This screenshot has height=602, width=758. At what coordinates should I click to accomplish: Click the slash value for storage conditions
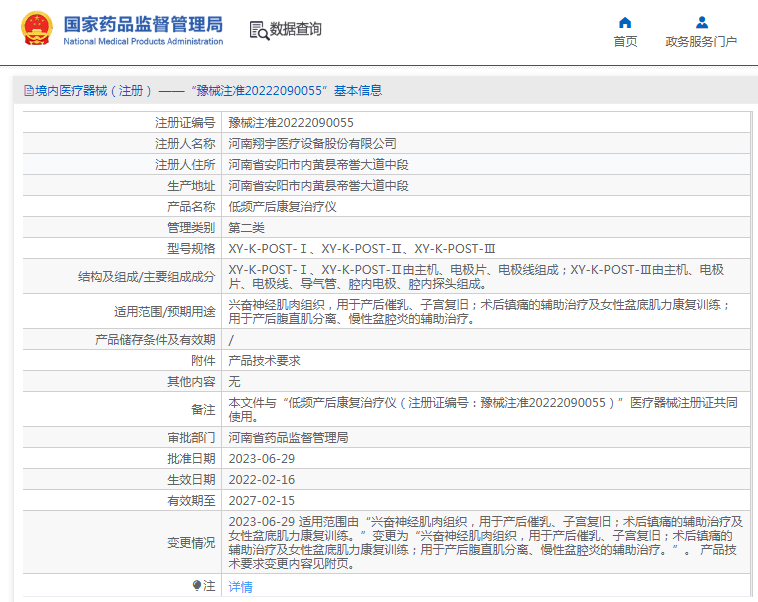[x=231, y=340]
